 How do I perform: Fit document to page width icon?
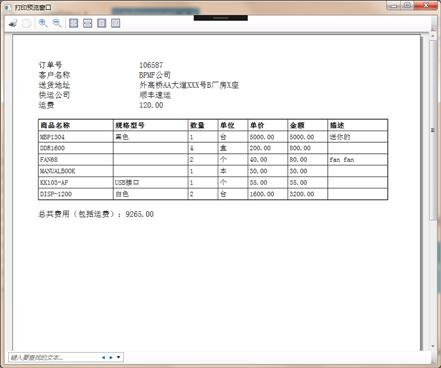(87, 23)
